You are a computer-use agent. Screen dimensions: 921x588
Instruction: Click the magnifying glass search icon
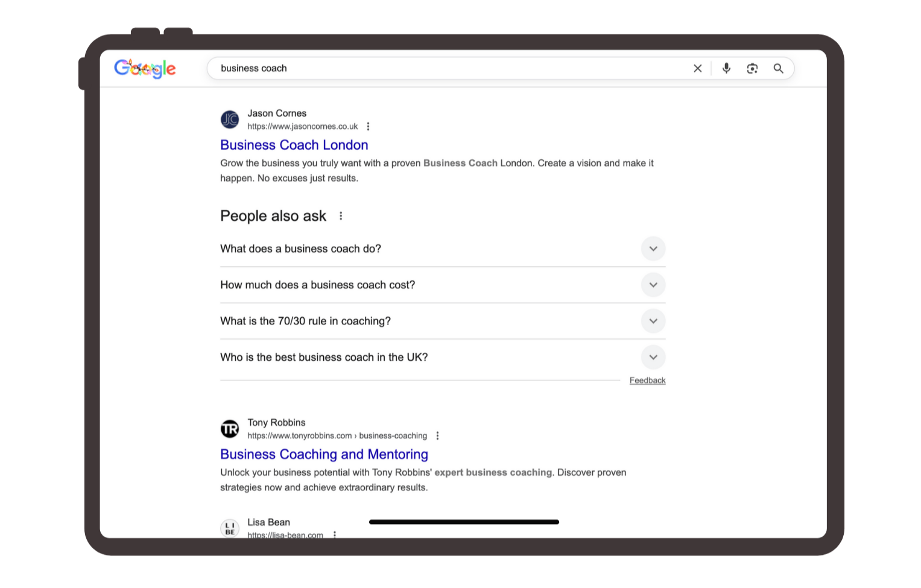pyautogui.click(x=778, y=69)
